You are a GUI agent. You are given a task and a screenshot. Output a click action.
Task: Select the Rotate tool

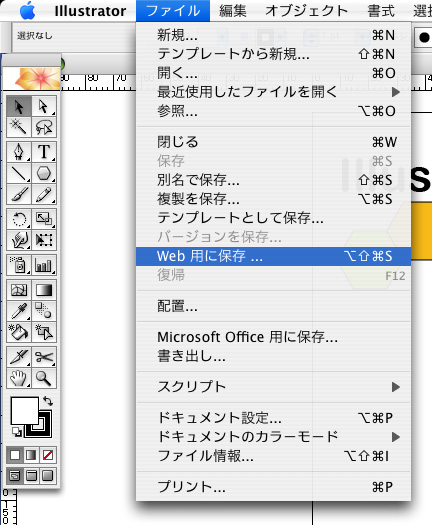19,219
